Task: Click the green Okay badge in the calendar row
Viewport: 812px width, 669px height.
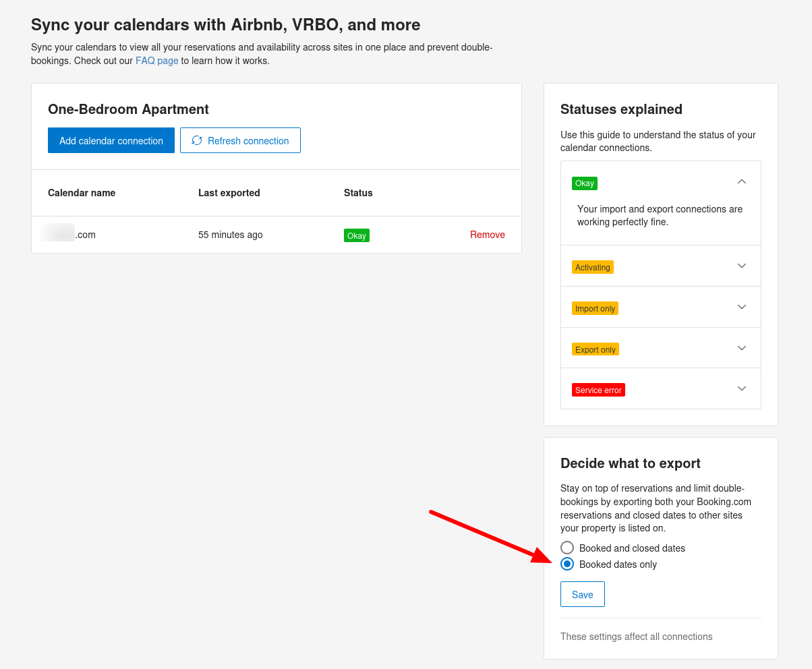Action: point(357,235)
